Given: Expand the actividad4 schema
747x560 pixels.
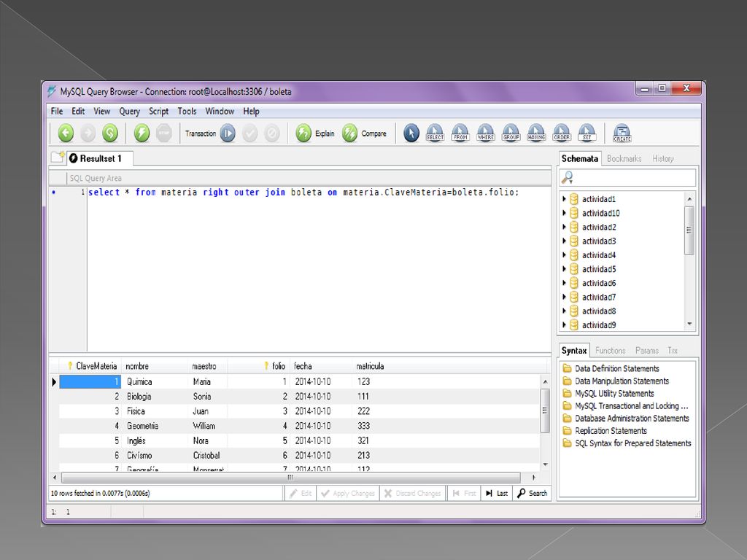Looking at the screenshot, I should click(564, 254).
